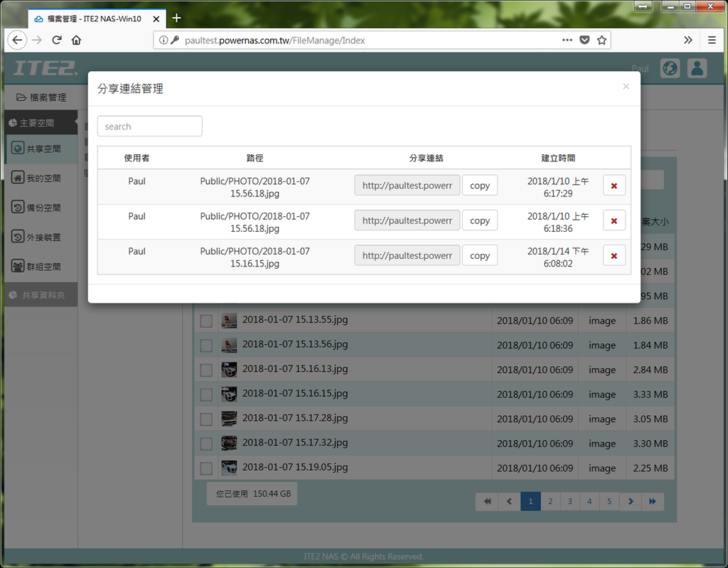The width and height of the screenshot is (728, 568).
Task: Copy the first share link
Action: (480, 186)
